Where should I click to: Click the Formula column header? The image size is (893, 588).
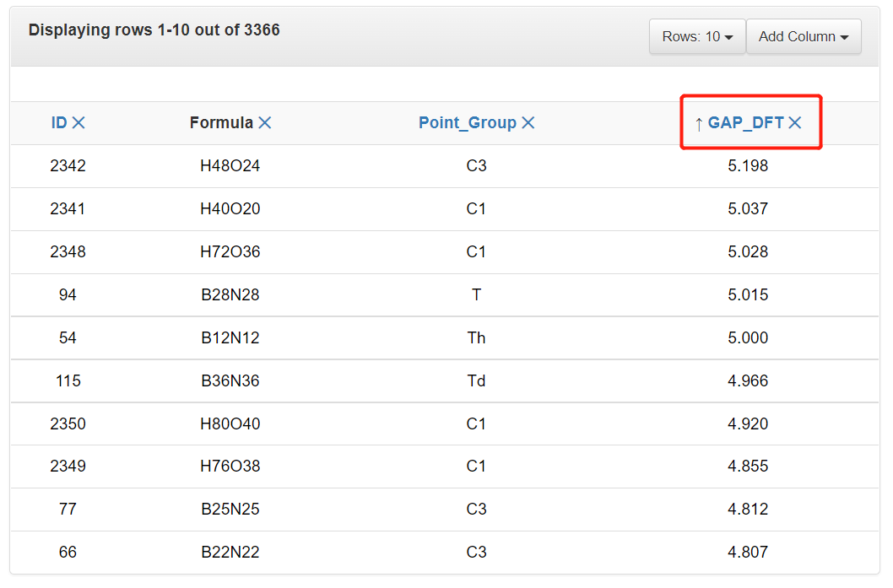click(x=221, y=123)
